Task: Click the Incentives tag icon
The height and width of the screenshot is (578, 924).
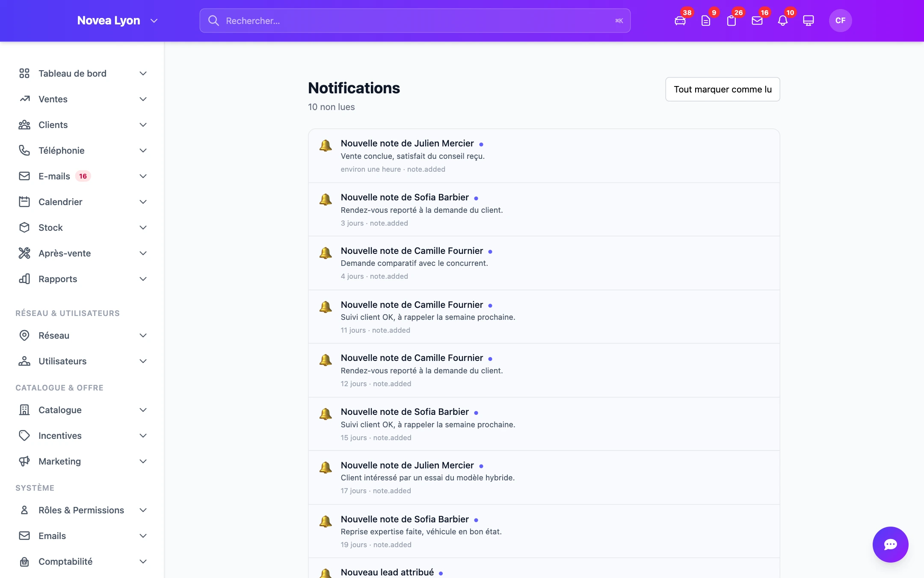Action: point(24,435)
